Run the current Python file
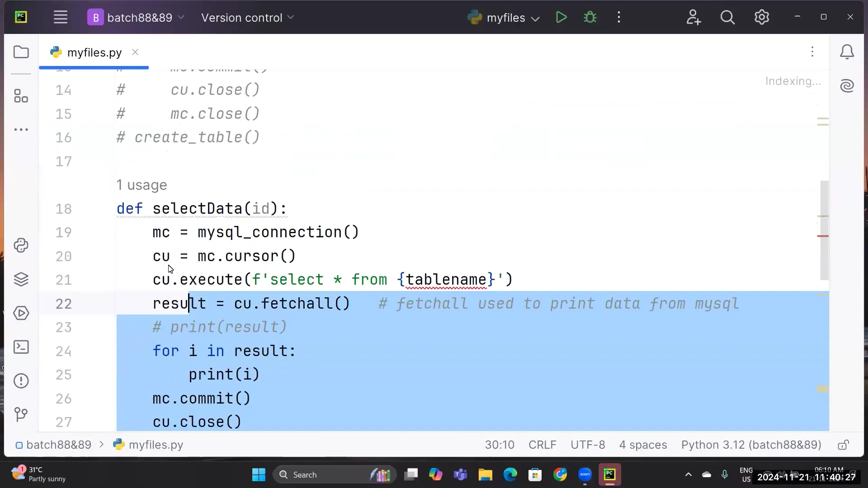 pyautogui.click(x=561, y=17)
